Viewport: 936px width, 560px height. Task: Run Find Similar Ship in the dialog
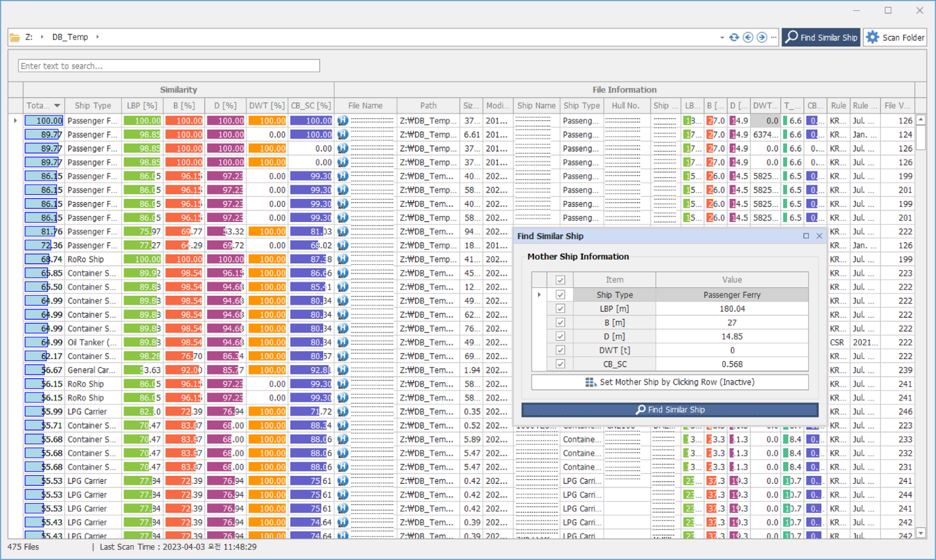tap(670, 409)
